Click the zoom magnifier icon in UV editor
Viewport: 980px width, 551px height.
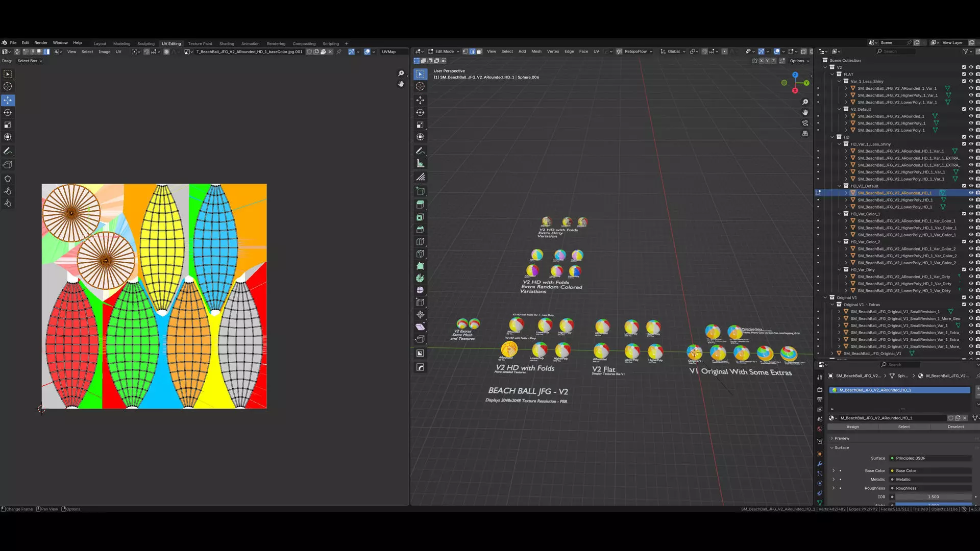click(401, 74)
